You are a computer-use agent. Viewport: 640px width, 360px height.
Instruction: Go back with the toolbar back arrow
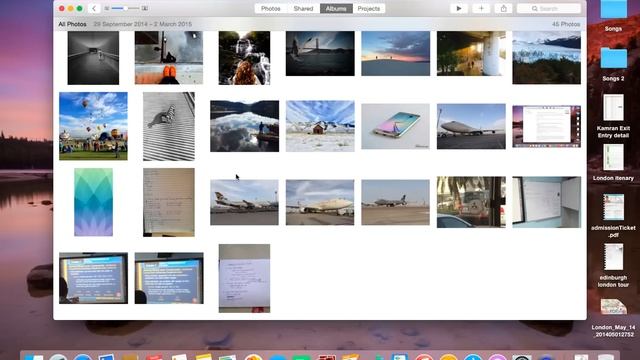[94, 8]
